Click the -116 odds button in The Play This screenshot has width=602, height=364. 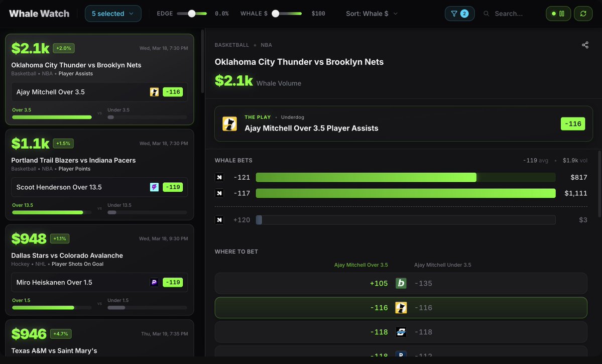573,124
